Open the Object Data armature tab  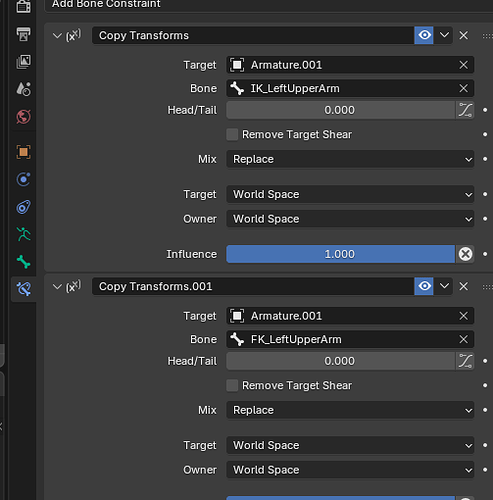pos(23,235)
